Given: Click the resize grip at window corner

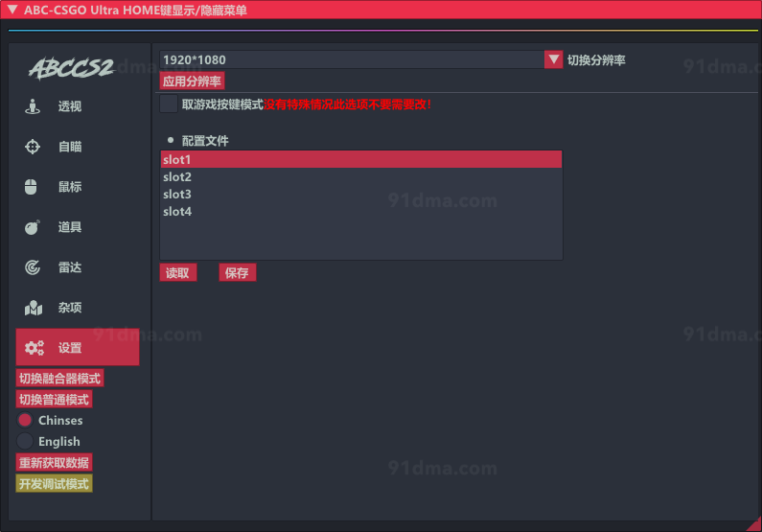Looking at the screenshot, I should 753,523.
